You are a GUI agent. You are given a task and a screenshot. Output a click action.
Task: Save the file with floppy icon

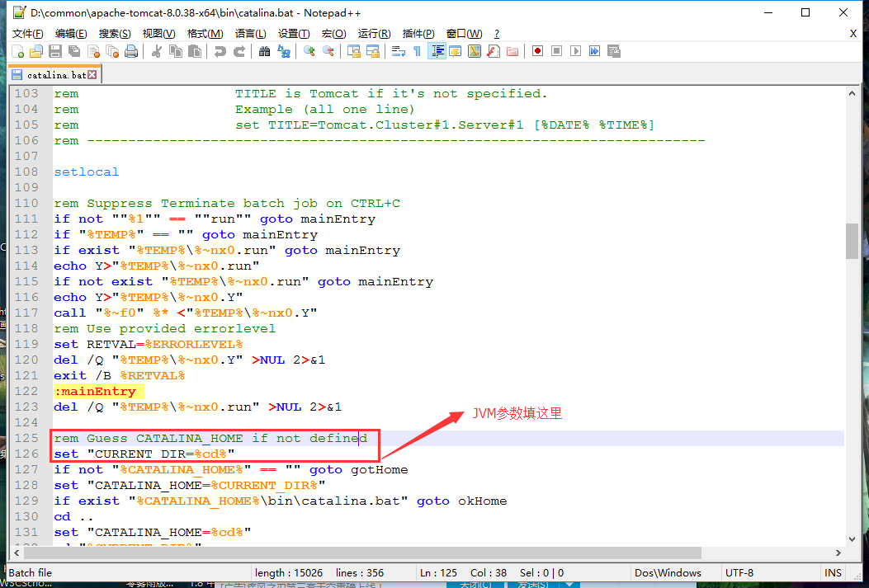pyautogui.click(x=55, y=51)
